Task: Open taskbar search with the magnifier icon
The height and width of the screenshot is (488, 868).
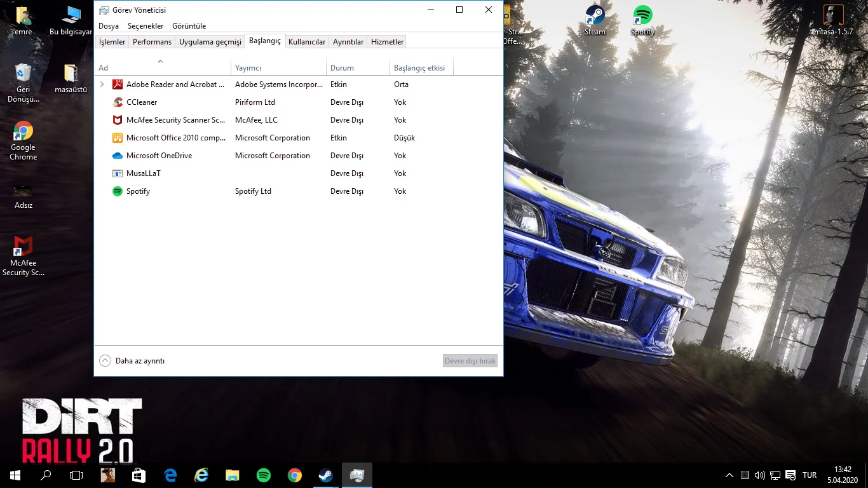Action: pyautogui.click(x=46, y=475)
